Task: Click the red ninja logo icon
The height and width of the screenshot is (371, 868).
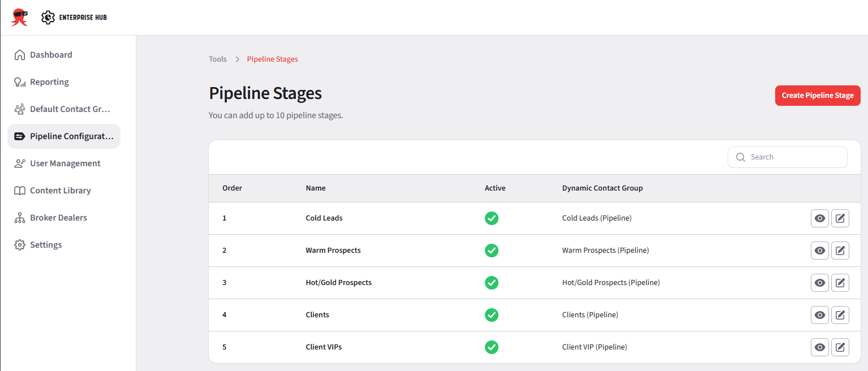Action: tap(19, 18)
